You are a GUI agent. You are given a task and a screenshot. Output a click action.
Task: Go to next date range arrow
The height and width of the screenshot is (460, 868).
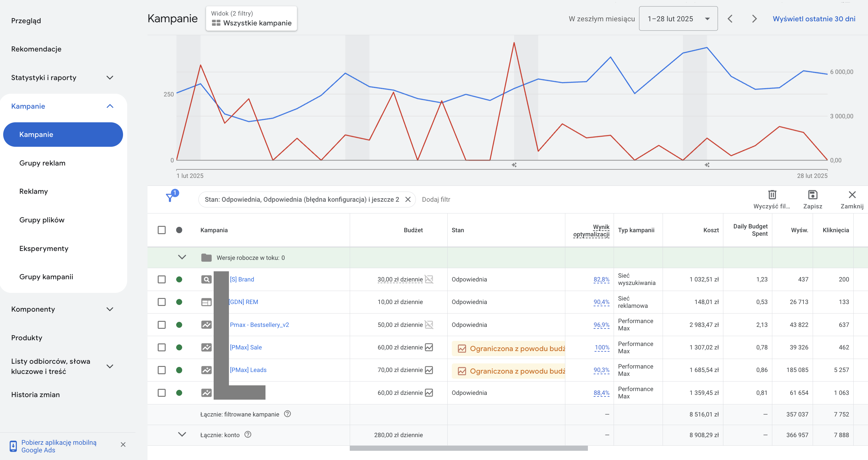pos(754,19)
